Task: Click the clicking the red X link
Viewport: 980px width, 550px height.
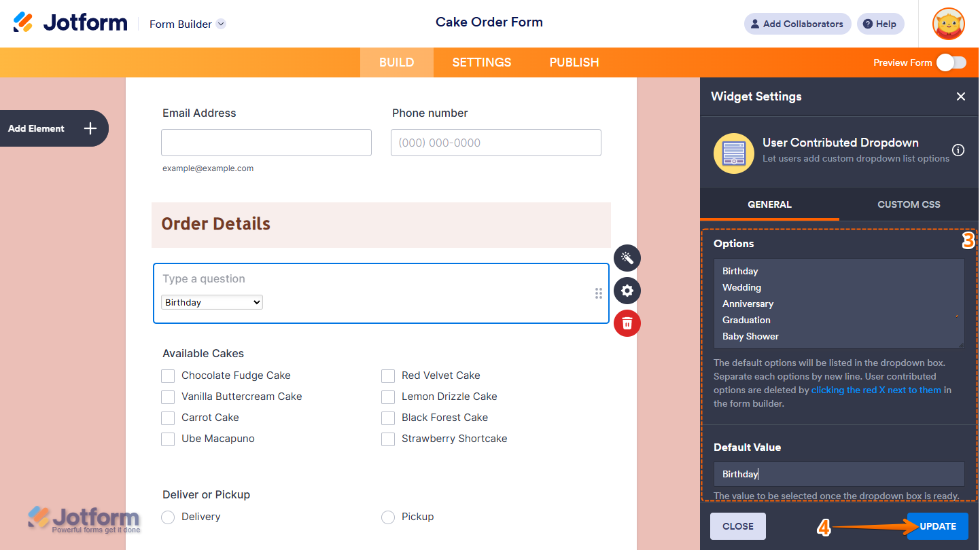Action: point(875,390)
